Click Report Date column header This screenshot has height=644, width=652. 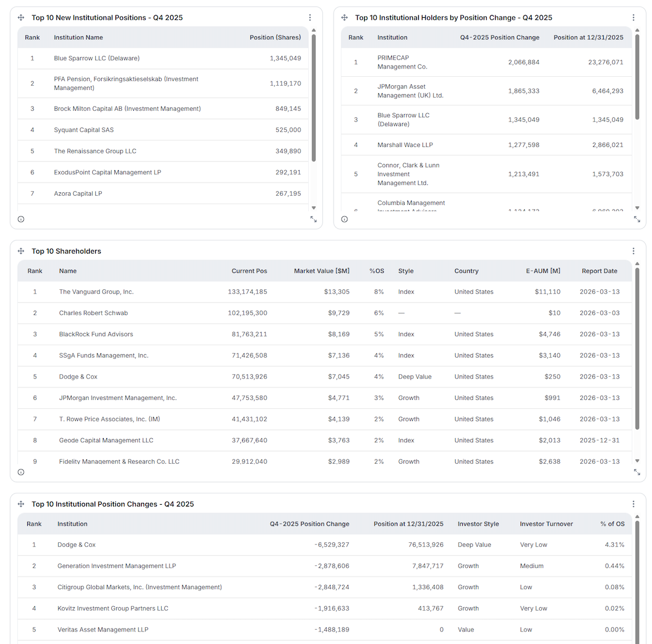click(599, 271)
